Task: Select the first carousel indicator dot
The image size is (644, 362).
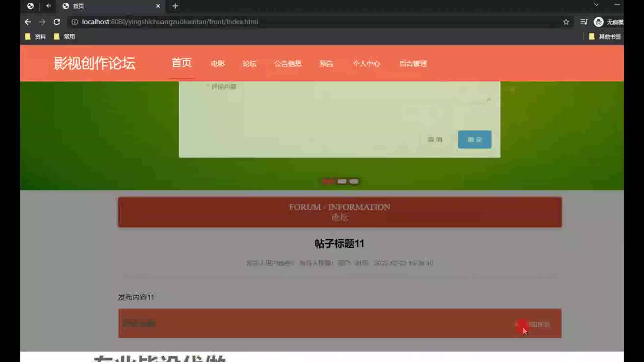Action: click(x=328, y=181)
